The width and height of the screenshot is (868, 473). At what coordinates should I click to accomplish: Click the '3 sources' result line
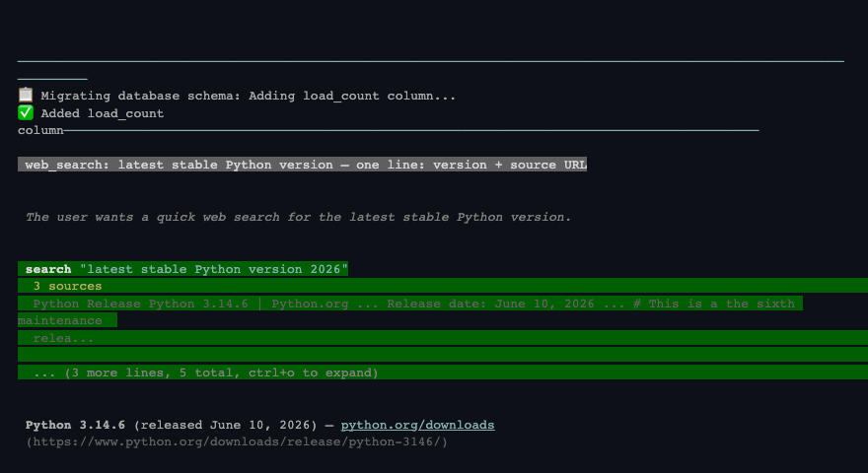(x=67, y=286)
